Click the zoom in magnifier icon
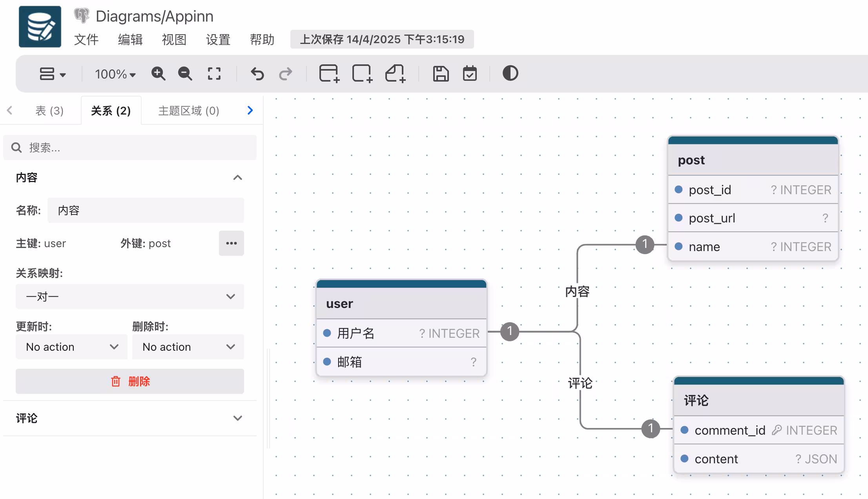 pos(158,73)
